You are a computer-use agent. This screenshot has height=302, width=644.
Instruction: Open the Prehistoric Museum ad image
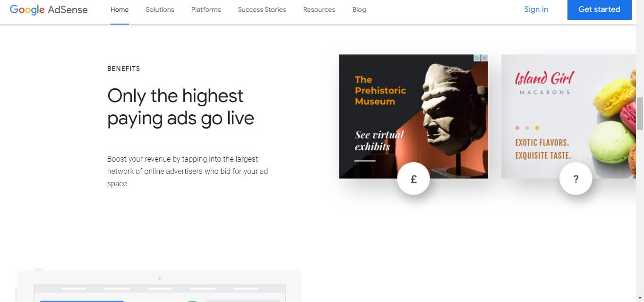tap(413, 116)
